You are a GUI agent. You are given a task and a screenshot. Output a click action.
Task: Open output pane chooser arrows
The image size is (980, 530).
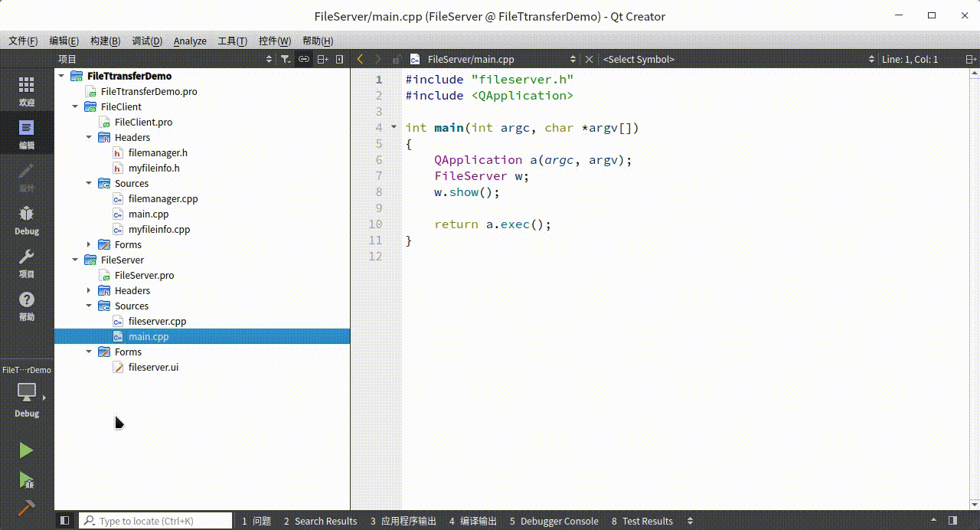tap(690, 521)
